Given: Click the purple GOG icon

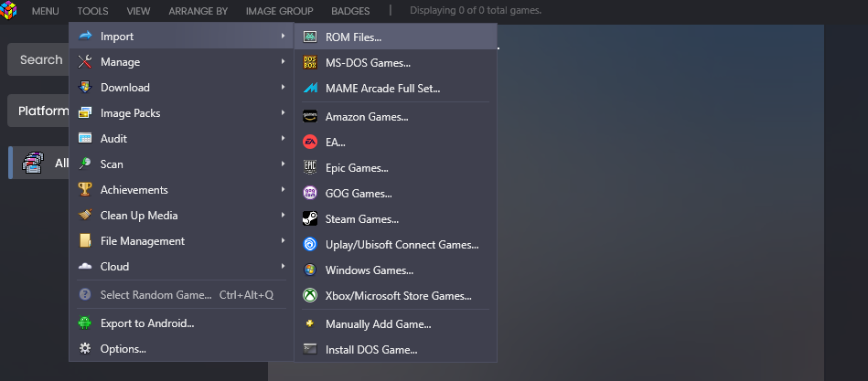Looking at the screenshot, I should (x=310, y=193).
